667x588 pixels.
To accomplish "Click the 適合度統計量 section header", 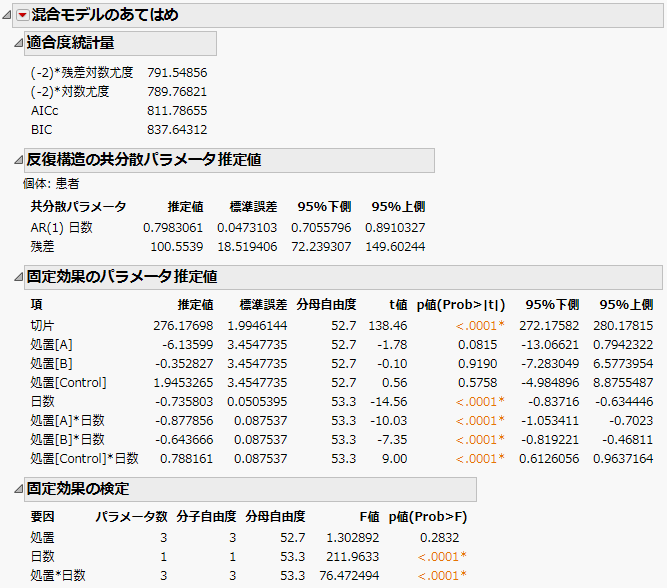I will pyautogui.click(x=120, y=43).
